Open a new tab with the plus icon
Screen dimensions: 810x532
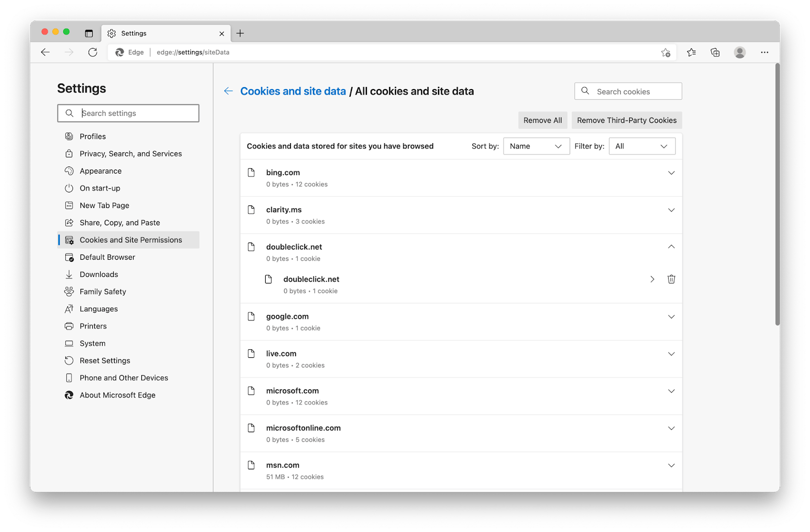(240, 33)
